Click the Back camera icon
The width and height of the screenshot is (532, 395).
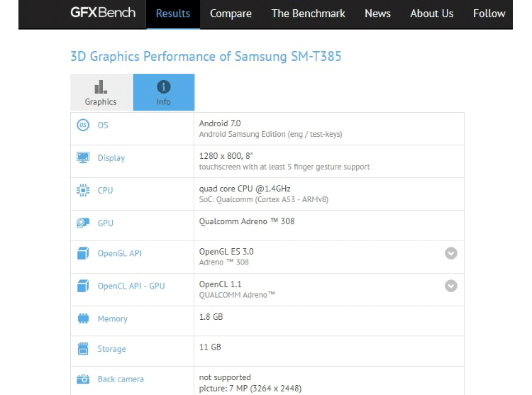click(83, 379)
